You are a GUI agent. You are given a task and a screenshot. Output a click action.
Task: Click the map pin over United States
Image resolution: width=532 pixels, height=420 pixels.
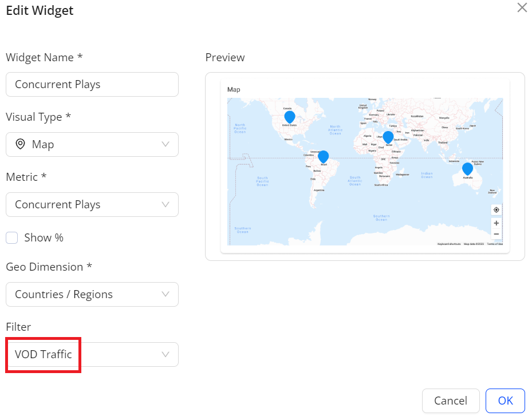[290, 117]
